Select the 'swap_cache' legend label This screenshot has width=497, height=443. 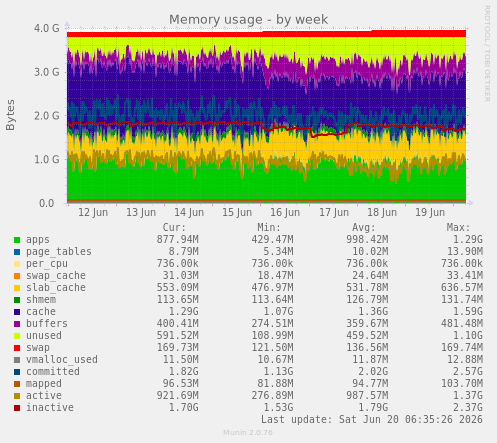tap(56, 276)
